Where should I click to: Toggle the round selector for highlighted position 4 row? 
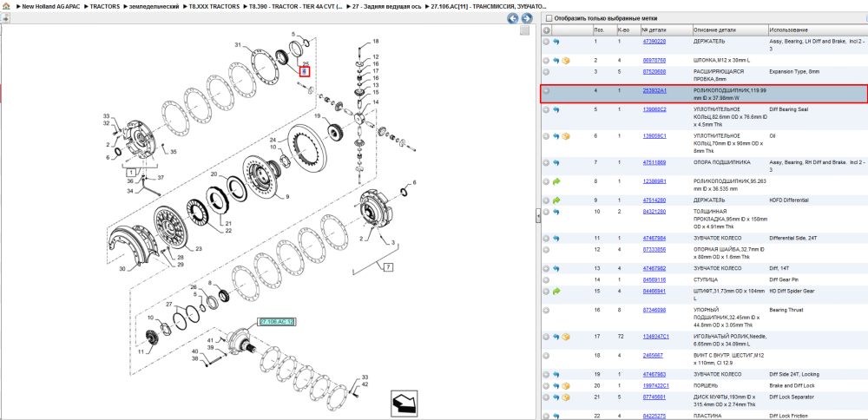(x=546, y=91)
